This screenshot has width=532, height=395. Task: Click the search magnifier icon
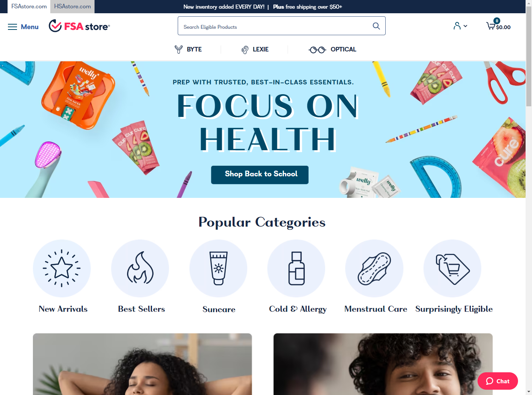click(x=376, y=26)
